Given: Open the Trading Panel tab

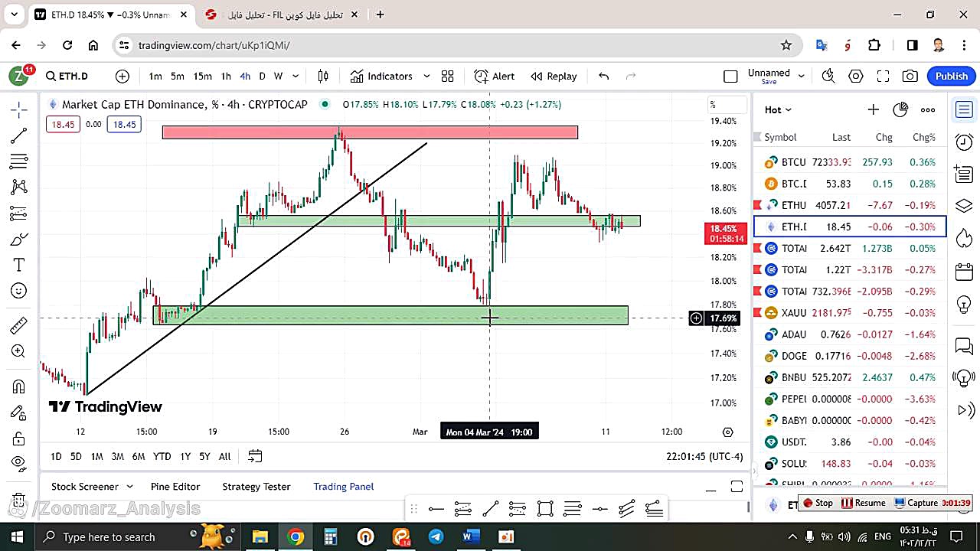Looking at the screenshot, I should click(344, 487).
